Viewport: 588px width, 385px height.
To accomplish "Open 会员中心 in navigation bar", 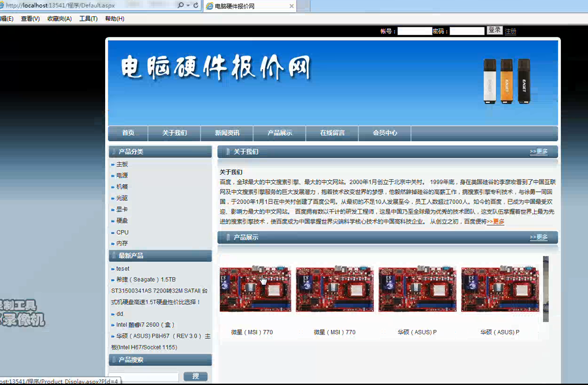I will pyautogui.click(x=385, y=133).
